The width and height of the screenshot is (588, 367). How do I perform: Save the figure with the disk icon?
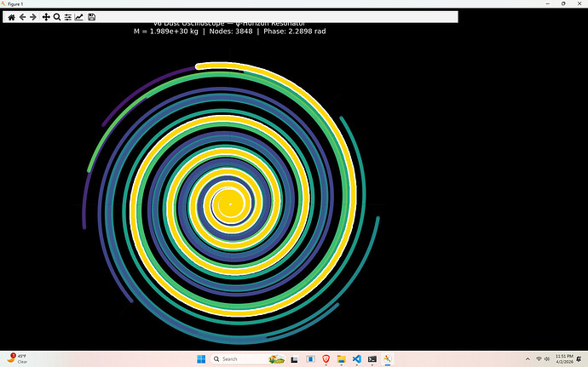click(91, 17)
